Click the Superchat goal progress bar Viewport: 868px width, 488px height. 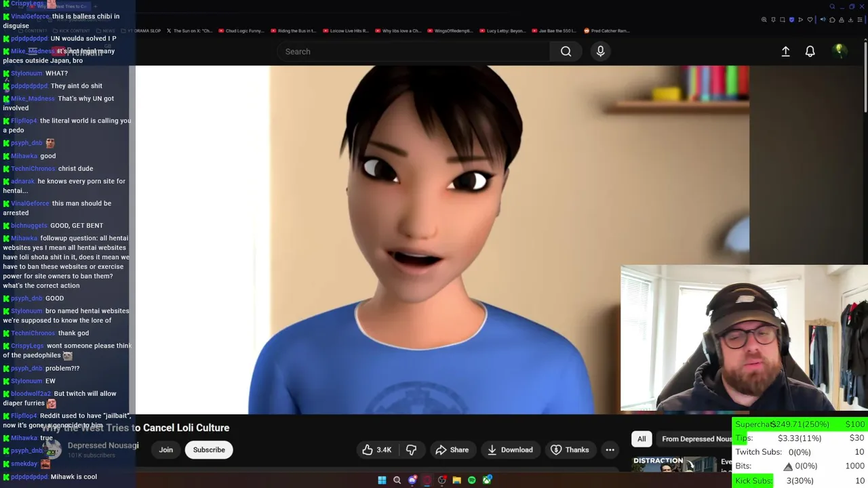pos(800,424)
